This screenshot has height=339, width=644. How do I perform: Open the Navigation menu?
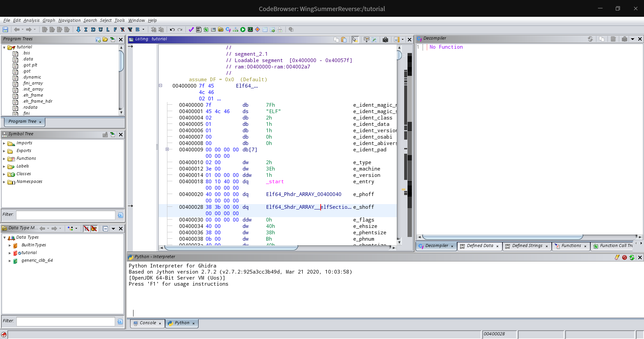pos(69,20)
